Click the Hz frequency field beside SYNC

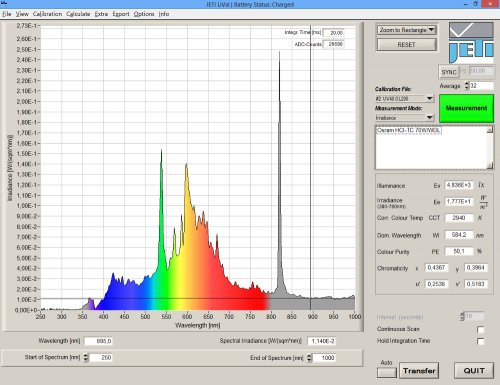tap(481, 71)
